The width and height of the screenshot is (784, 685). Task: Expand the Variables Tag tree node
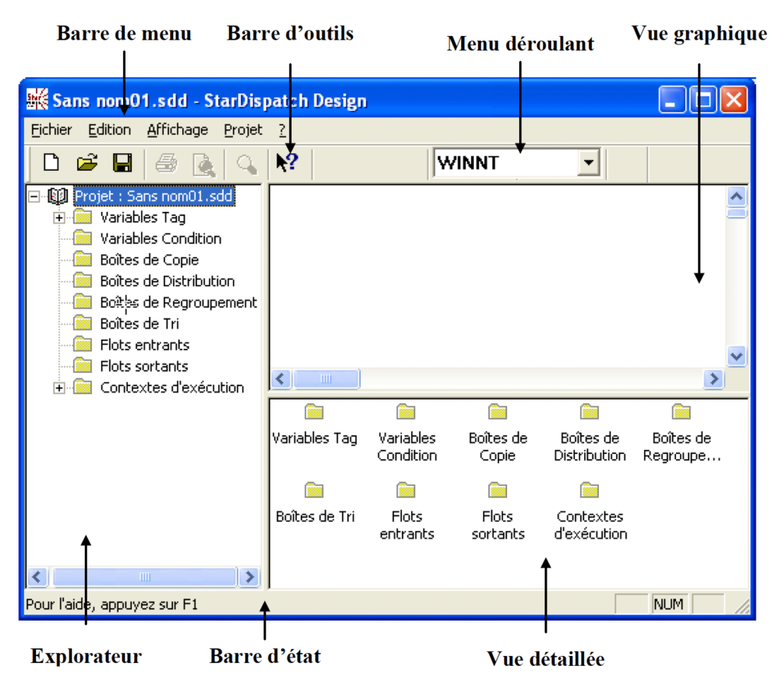pyautogui.click(x=59, y=218)
